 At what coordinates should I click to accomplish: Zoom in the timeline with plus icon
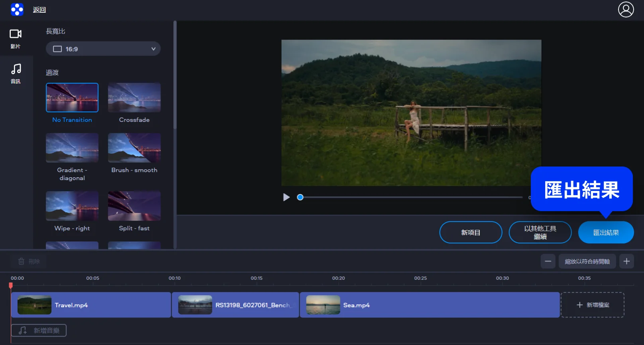(x=626, y=261)
